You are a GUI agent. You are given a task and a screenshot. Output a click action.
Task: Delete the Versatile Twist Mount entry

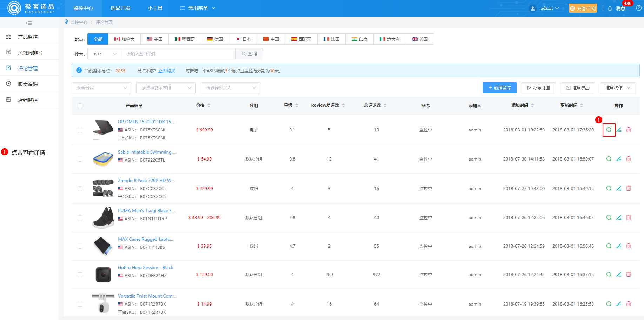[629, 304]
